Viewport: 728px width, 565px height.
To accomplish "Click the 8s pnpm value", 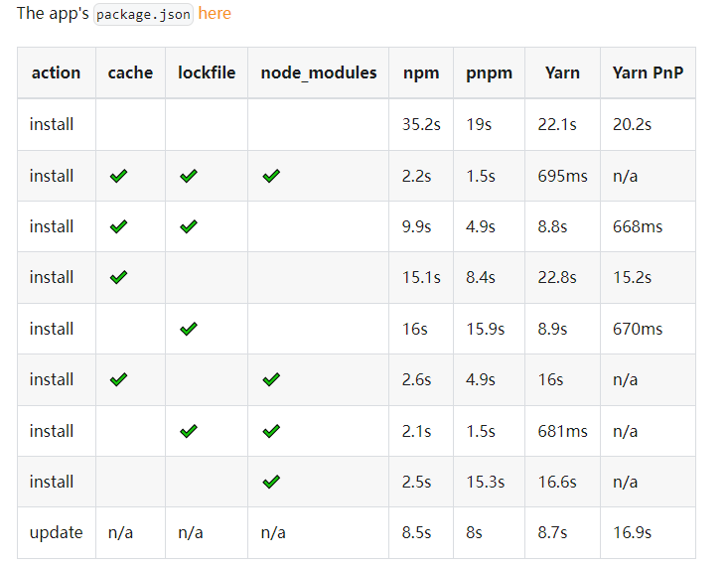I will point(474,532).
